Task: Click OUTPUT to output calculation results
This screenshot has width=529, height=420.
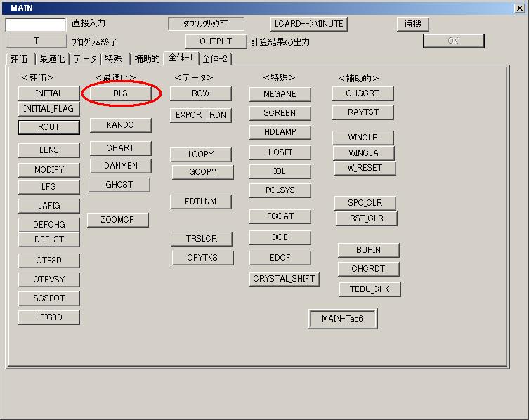Action: click(x=216, y=41)
